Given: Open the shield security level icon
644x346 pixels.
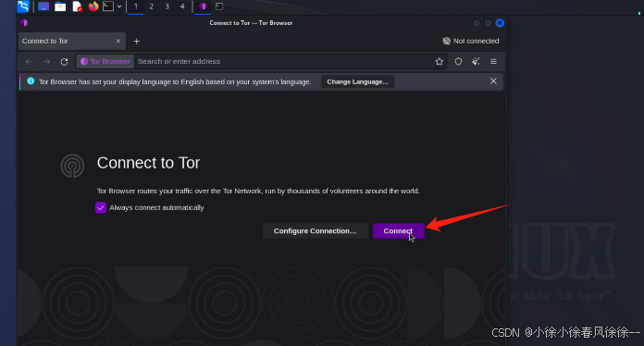Looking at the screenshot, I should pyautogui.click(x=458, y=62).
